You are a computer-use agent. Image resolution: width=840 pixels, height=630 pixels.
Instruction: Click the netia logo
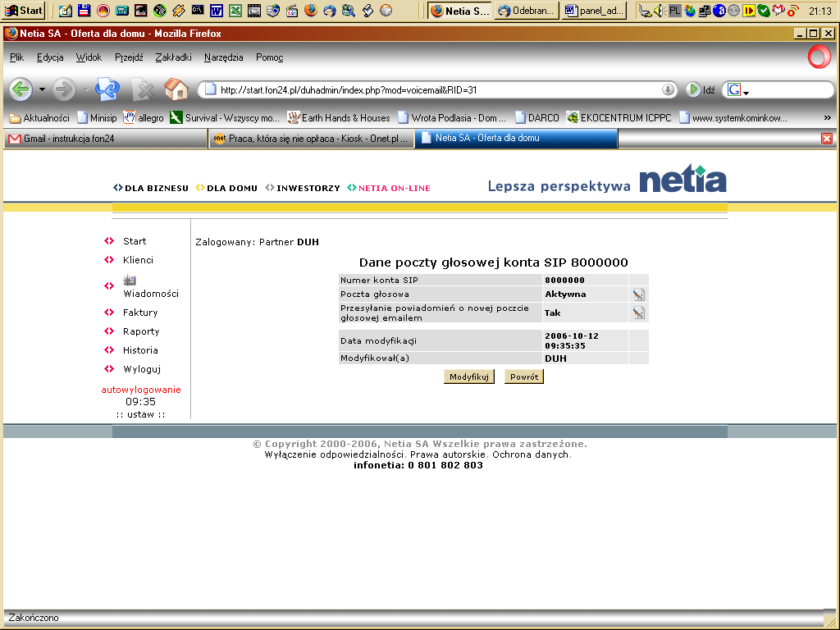click(x=683, y=178)
